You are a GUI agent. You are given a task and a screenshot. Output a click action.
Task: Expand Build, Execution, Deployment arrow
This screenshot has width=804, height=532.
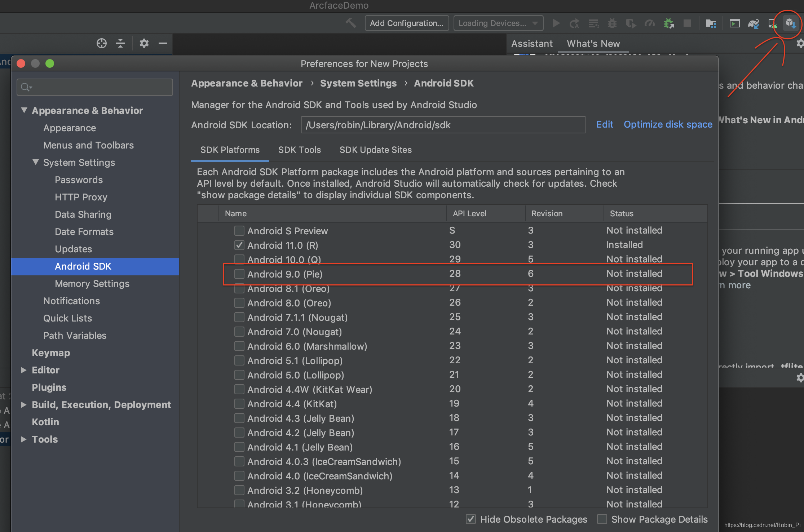[x=23, y=404]
